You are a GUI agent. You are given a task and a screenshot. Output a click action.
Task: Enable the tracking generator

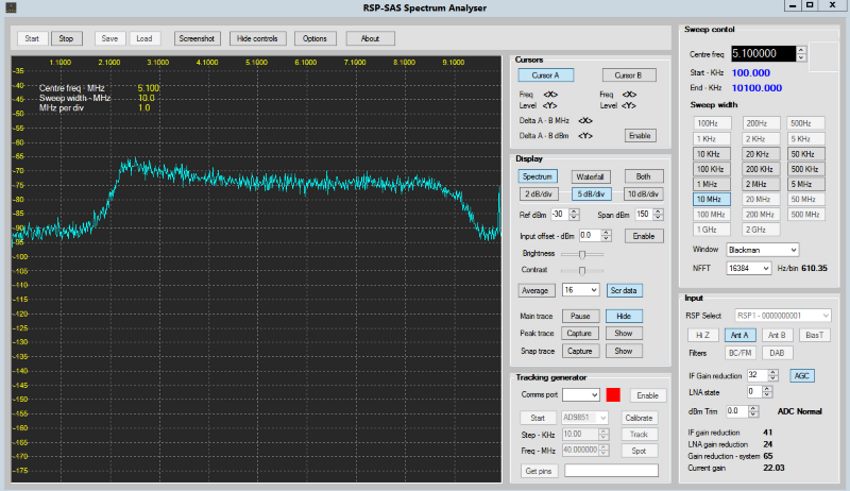click(x=648, y=396)
